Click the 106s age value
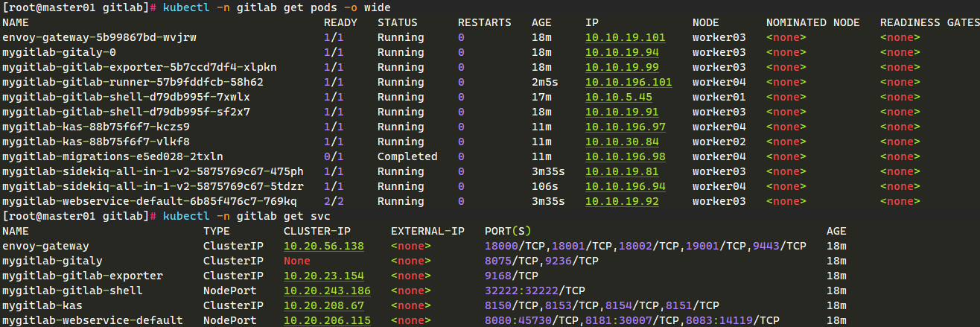This screenshot has height=327, width=980. pyautogui.click(x=544, y=186)
